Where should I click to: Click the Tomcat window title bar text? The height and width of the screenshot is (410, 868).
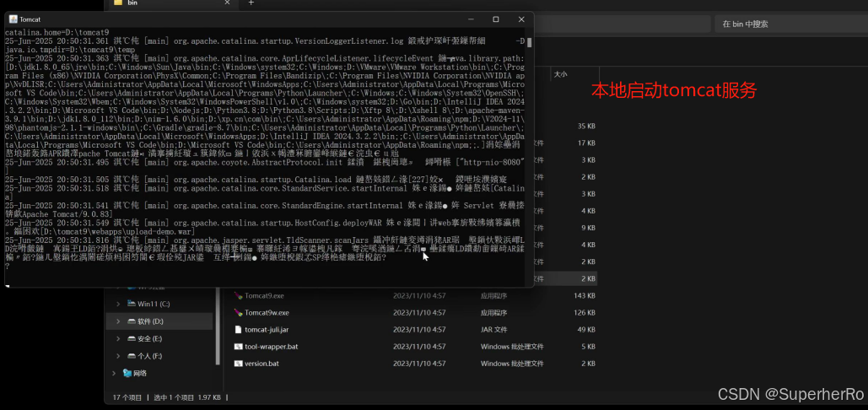30,19
